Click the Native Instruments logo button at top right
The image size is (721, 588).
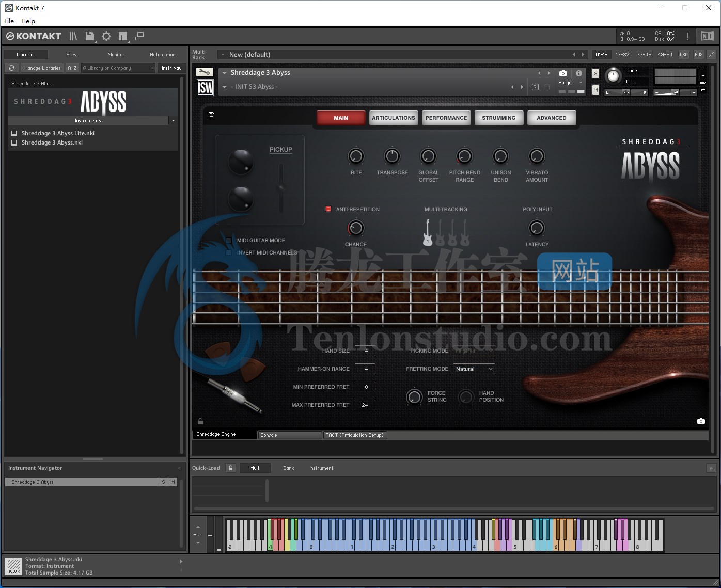tap(707, 36)
